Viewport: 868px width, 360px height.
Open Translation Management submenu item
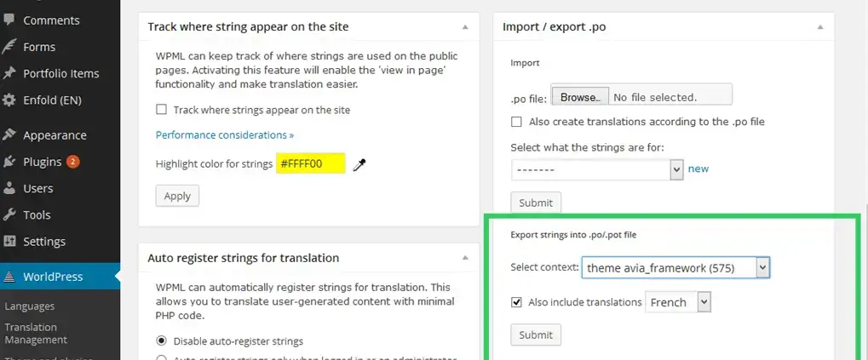coord(36,334)
